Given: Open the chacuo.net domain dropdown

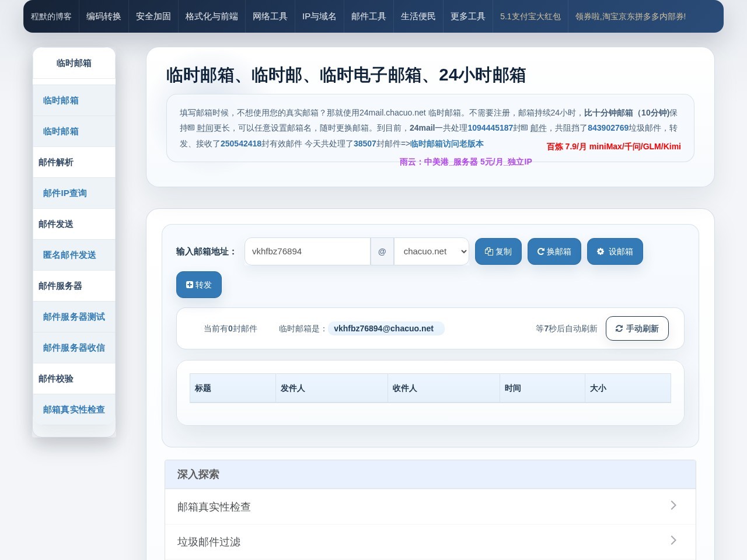Looking at the screenshot, I should click(431, 251).
